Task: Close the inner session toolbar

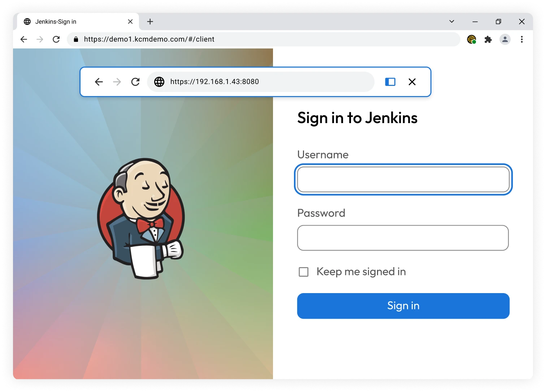Action: point(412,82)
